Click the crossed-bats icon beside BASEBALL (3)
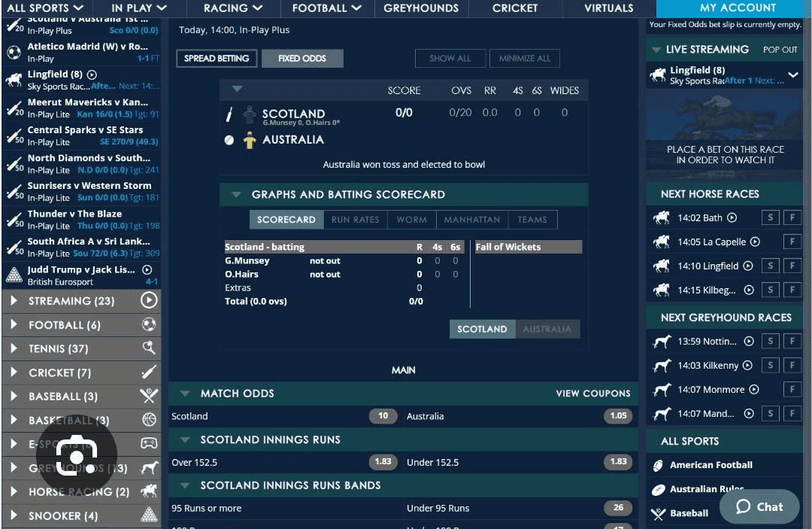 point(147,397)
